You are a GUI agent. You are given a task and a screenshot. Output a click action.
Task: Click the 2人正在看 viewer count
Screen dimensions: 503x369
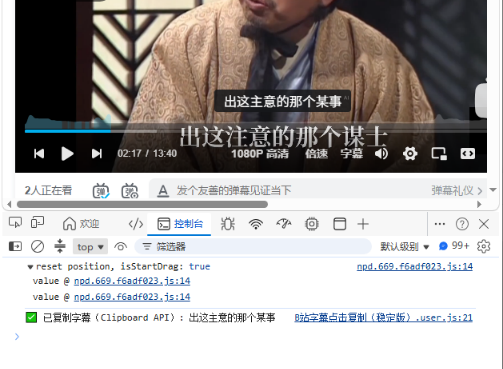tap(48, 191)
